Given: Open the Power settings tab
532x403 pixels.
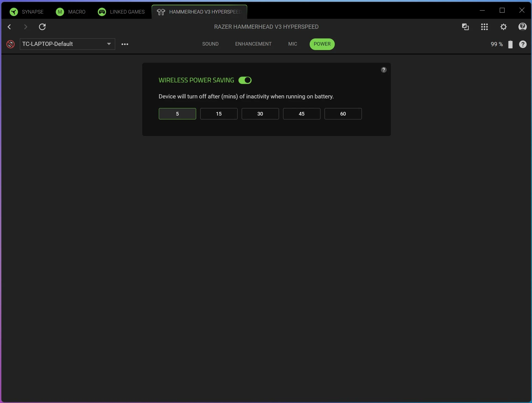Looking at the screenshot, I should 322,44.
